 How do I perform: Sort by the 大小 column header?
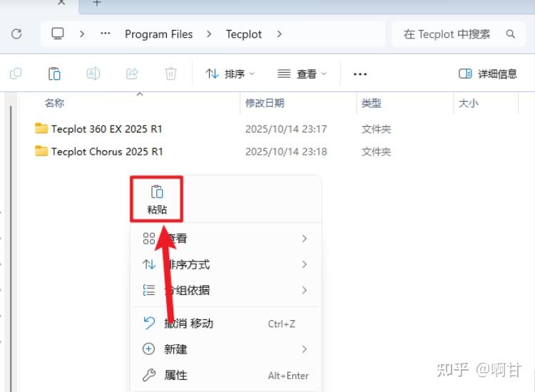tap(468, 103)
